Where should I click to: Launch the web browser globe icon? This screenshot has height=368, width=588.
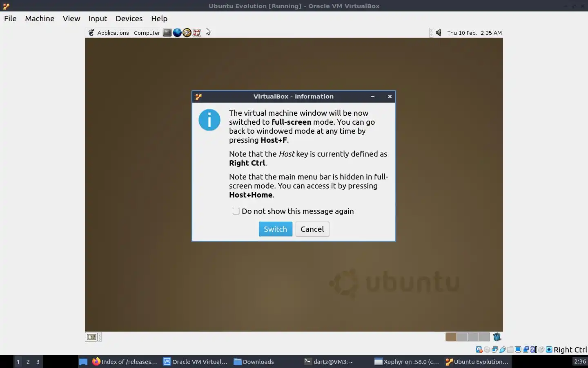click(177, 33)
